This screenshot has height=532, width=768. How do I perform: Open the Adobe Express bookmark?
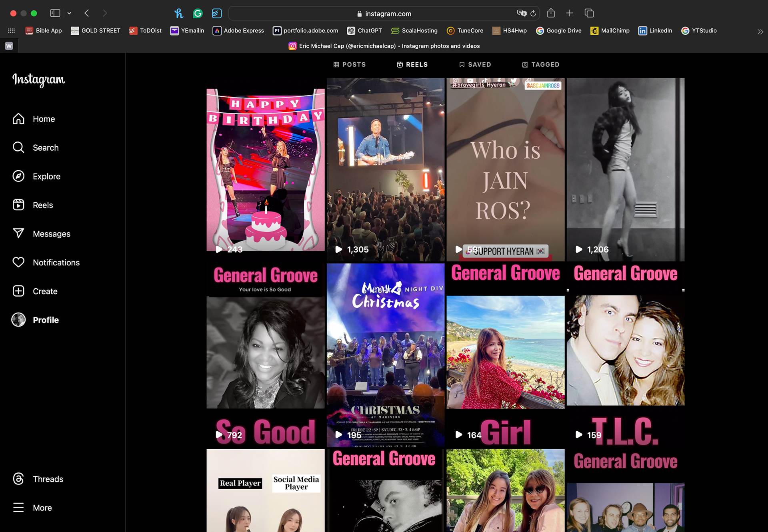coord(238,31)
